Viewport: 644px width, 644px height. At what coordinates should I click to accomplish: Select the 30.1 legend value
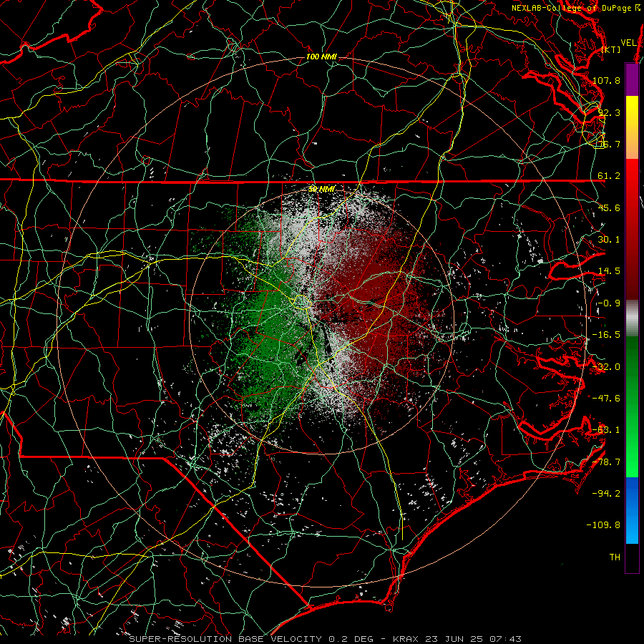(609, 240)
